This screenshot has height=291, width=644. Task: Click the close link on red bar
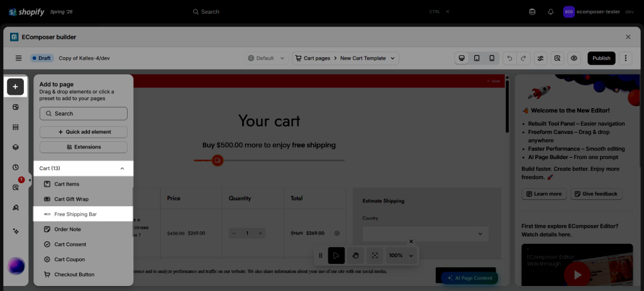click(493, 81)
